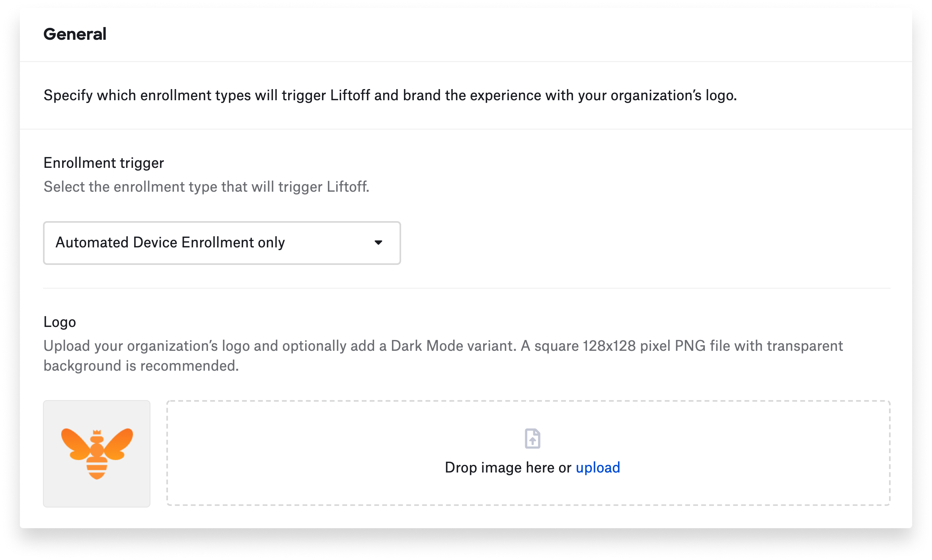Click the upload link for Dark Mode logo
This screenshot has height=560, width=932.
coord(598,468)
